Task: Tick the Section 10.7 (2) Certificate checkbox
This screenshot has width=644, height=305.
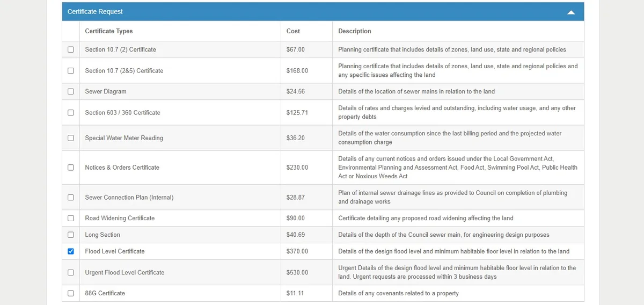Action: click(x=71, y=49)
